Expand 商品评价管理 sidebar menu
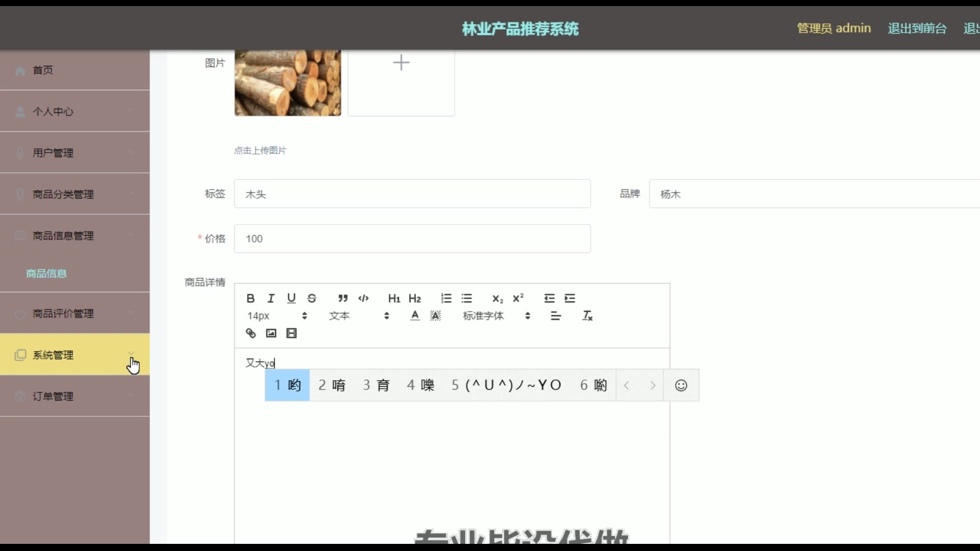Viewport: 980px width, 551px height. point(75,313)
